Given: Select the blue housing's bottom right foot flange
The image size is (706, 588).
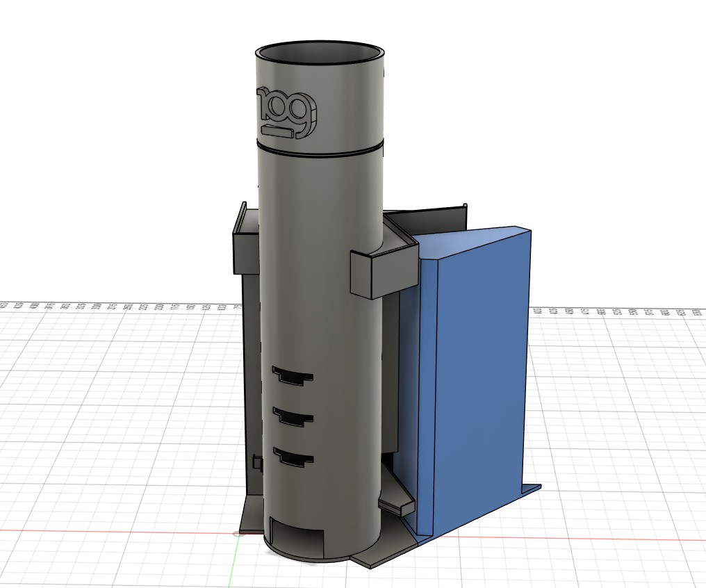Looking at the screenshot, I should (x=530, y=489).
